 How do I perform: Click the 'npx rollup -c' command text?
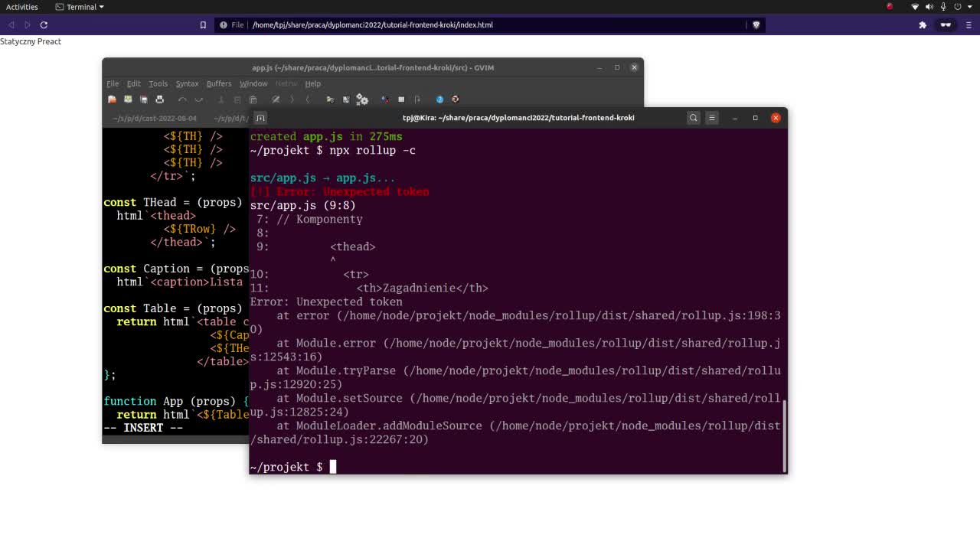pyautogui.click(x=373, y=150)
